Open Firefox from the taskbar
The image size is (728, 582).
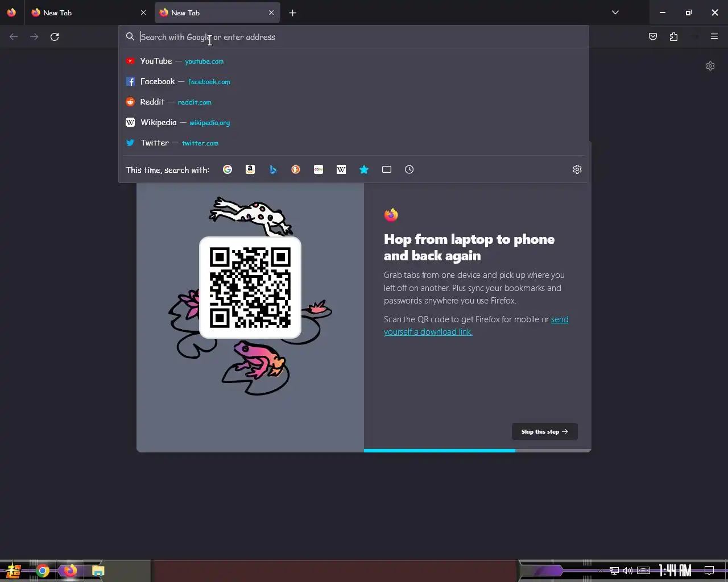70,571
